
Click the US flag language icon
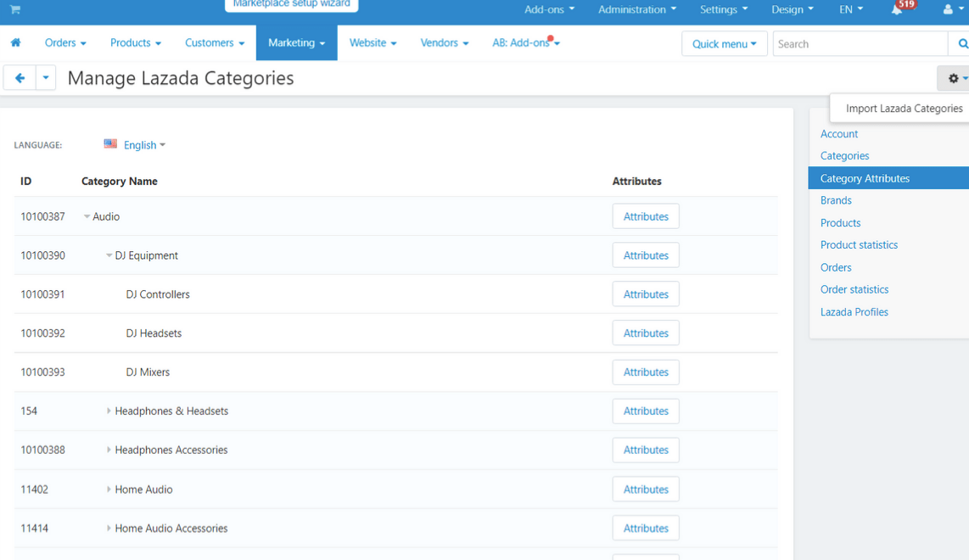pos(110,144)
